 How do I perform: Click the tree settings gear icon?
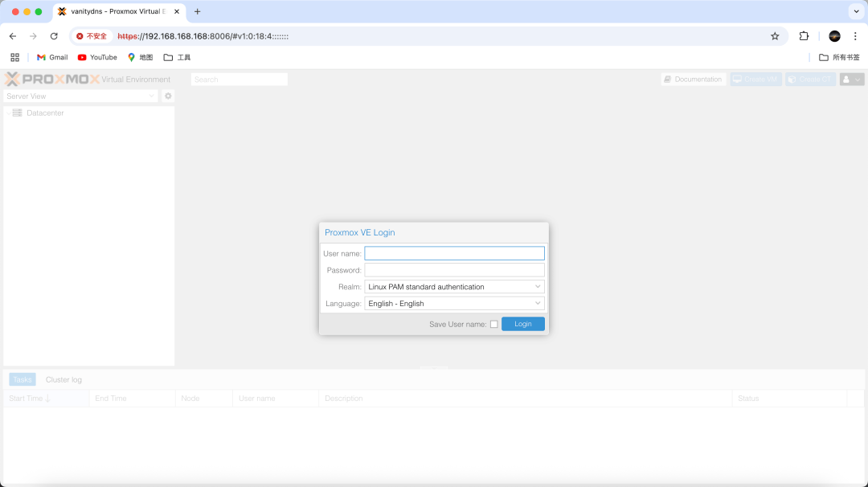(168, 96)
